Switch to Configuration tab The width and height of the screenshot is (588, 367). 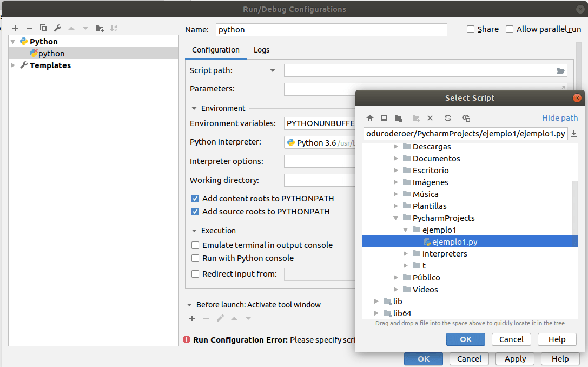coord(216,50)
